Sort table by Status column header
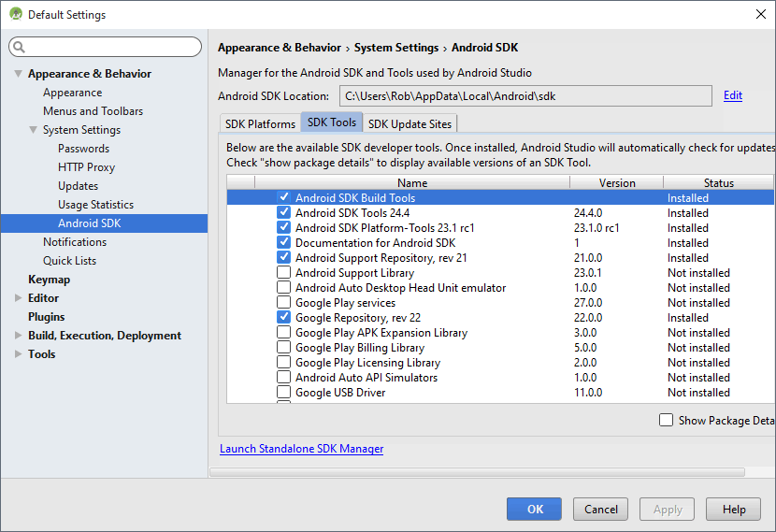Screen dimensions: 776x532 [719, 182]
